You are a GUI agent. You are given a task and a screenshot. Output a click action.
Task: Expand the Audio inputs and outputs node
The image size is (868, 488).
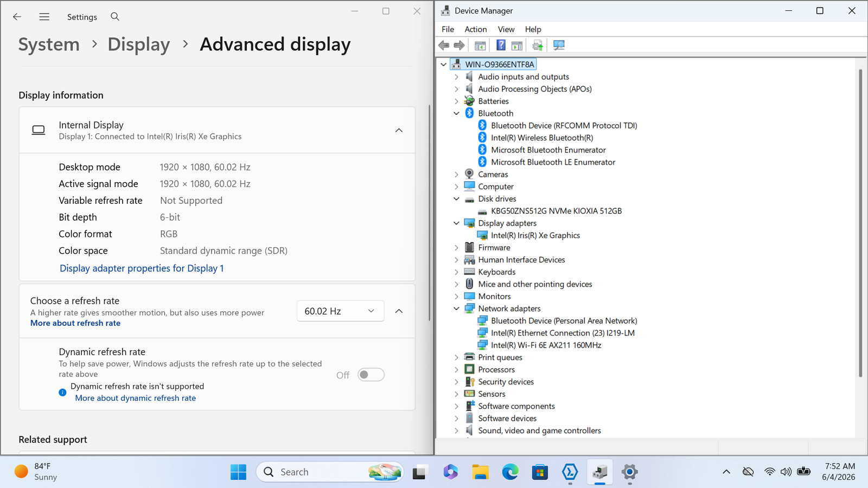tap(456, 77)
